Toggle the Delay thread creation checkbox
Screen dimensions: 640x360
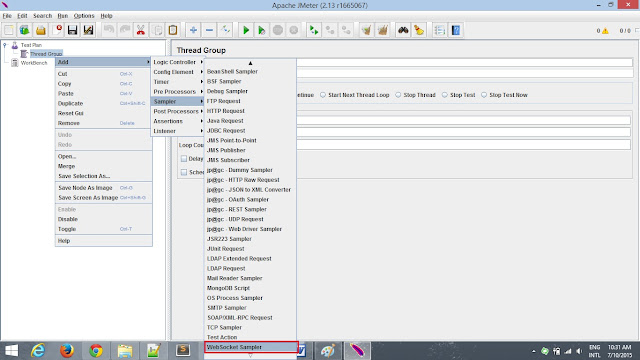[184, 158]
